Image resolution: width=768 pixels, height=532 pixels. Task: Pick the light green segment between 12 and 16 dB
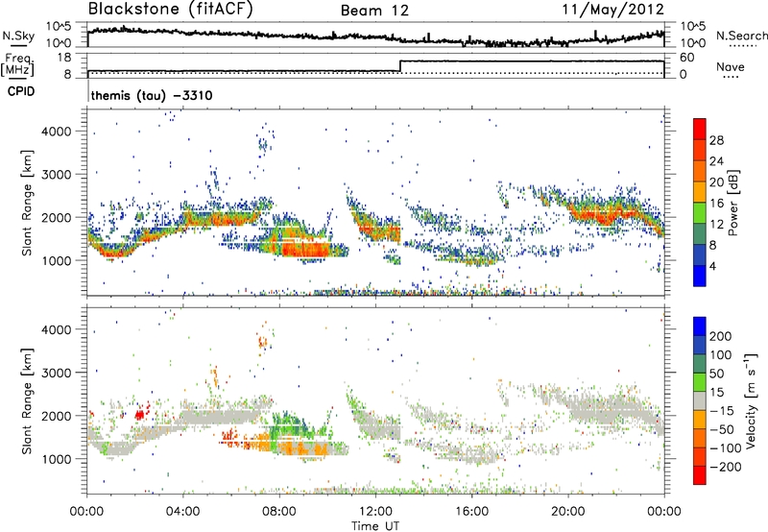[700, 213]
